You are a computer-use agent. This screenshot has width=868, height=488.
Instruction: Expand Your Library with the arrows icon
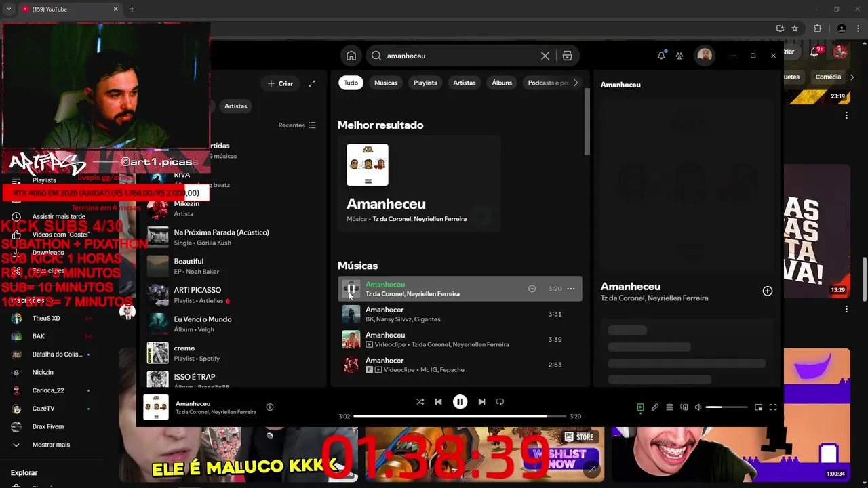point(312,83)
